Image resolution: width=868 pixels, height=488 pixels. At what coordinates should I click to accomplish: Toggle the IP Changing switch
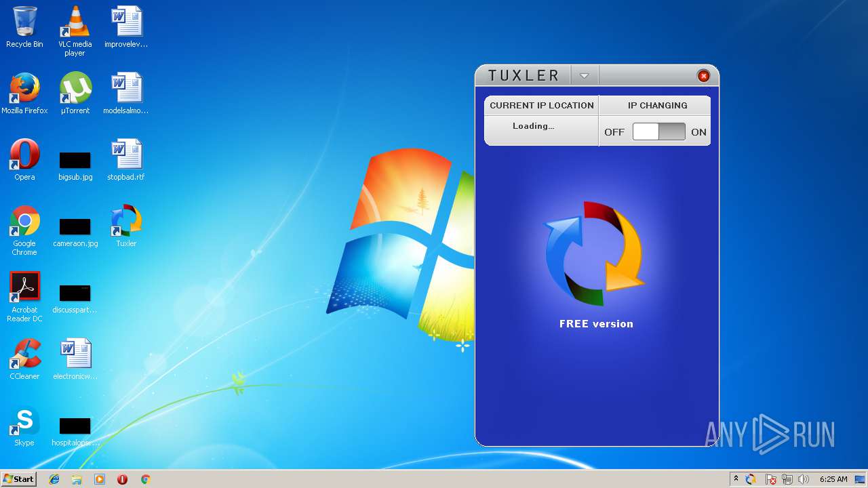click(659, 131)
